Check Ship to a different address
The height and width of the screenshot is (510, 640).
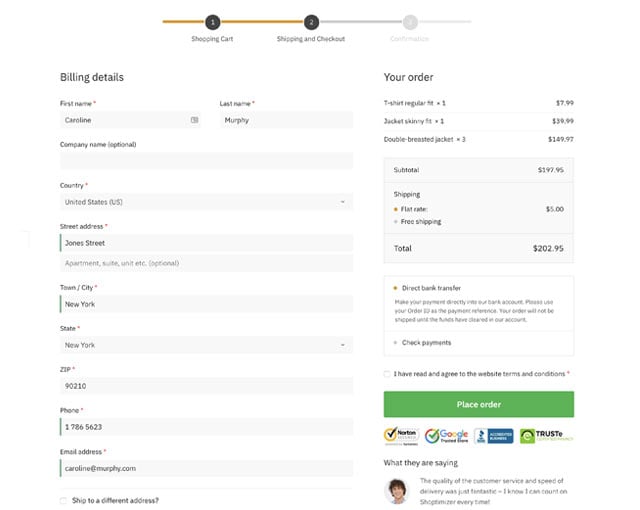pyautogui.click(x=63, y=501)
